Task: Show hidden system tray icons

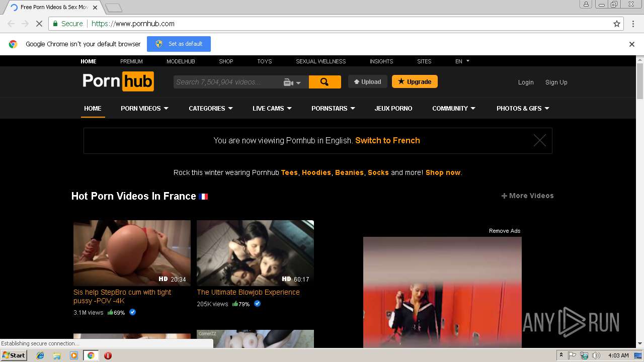Action: pos(561,355)
